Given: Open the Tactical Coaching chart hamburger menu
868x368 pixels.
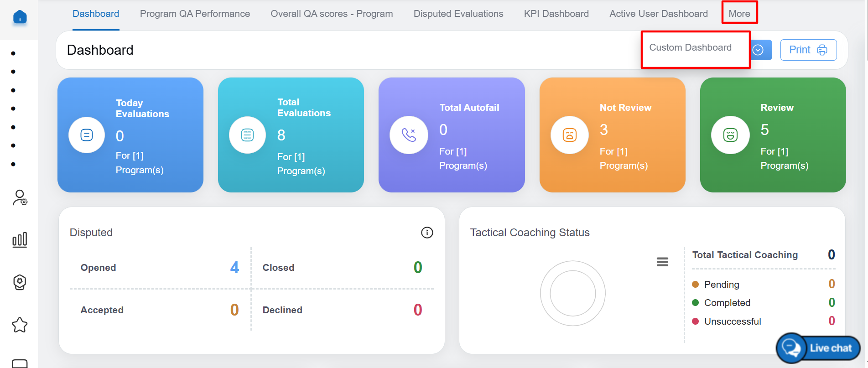Looking at the screenshot, I should pyautogui.click(x=662, y=262).
